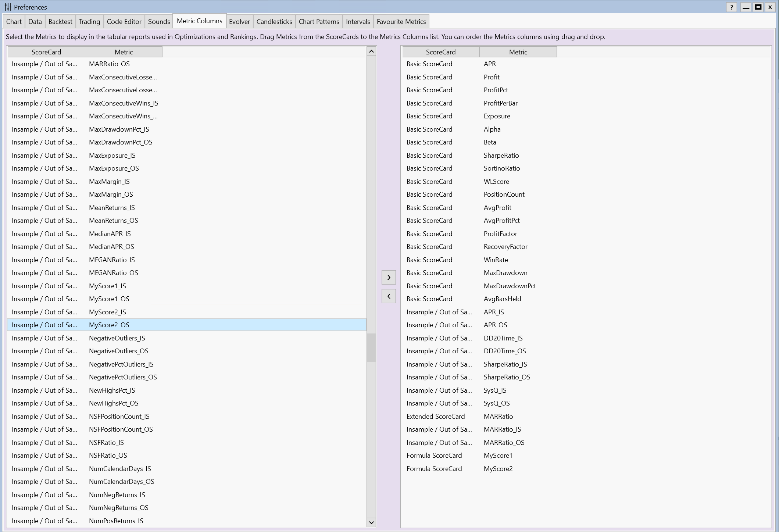
Task: Click the right Metric column header
Action: pos(518,52)
